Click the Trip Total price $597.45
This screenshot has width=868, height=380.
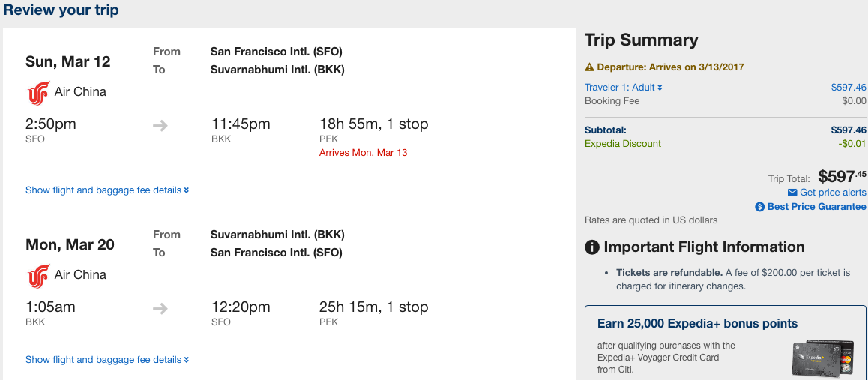tap(841, 178)
